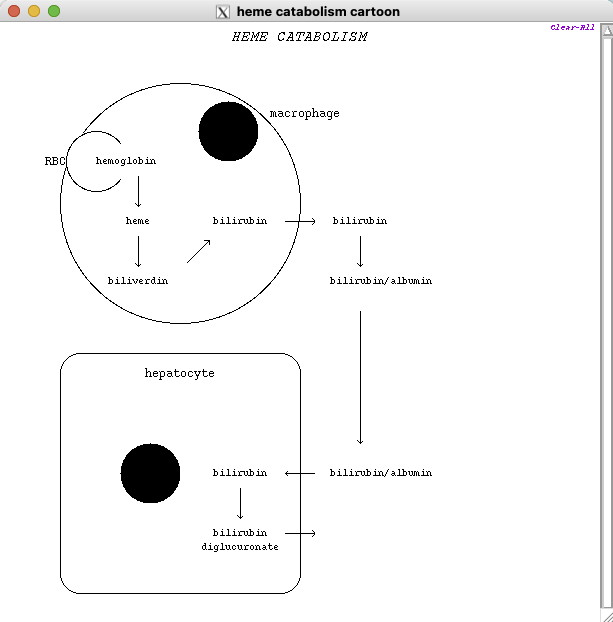Click the macrophage label

tap(304, 113)
